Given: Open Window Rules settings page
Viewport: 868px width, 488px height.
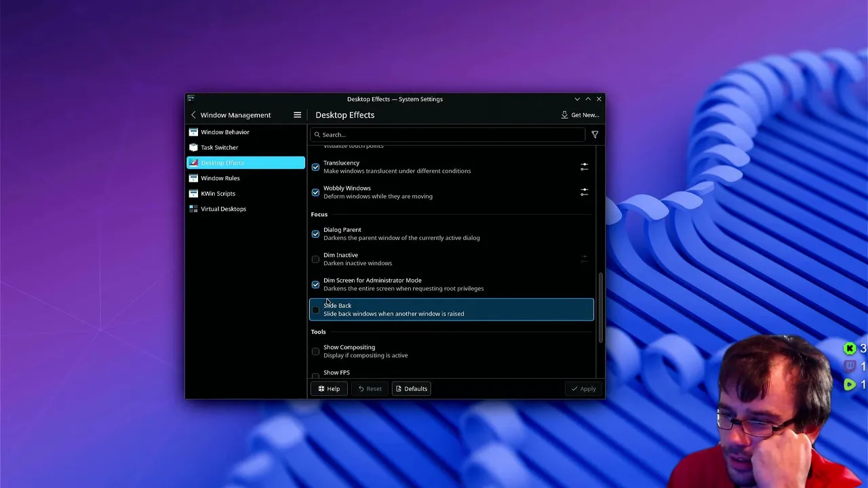Looking at the screenshot, I should tap(245, 178).
